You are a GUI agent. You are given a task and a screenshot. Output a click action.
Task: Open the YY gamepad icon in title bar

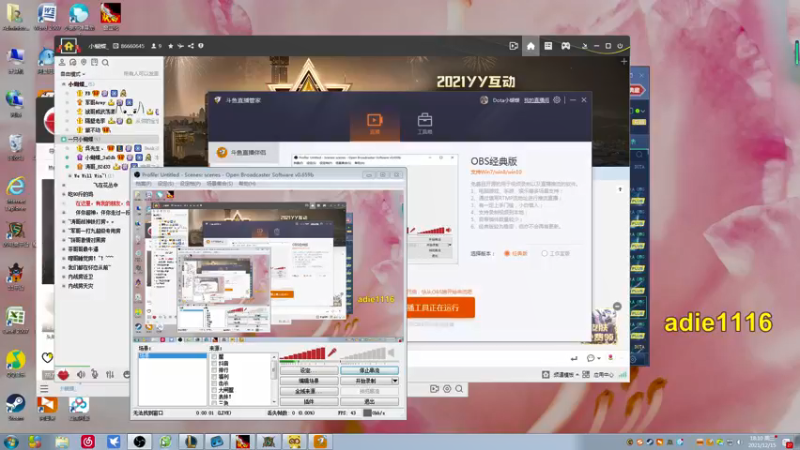(566, 46)
